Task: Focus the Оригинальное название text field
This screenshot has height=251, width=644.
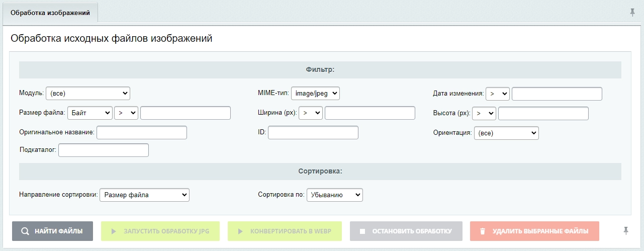Action: pos(142,133)
